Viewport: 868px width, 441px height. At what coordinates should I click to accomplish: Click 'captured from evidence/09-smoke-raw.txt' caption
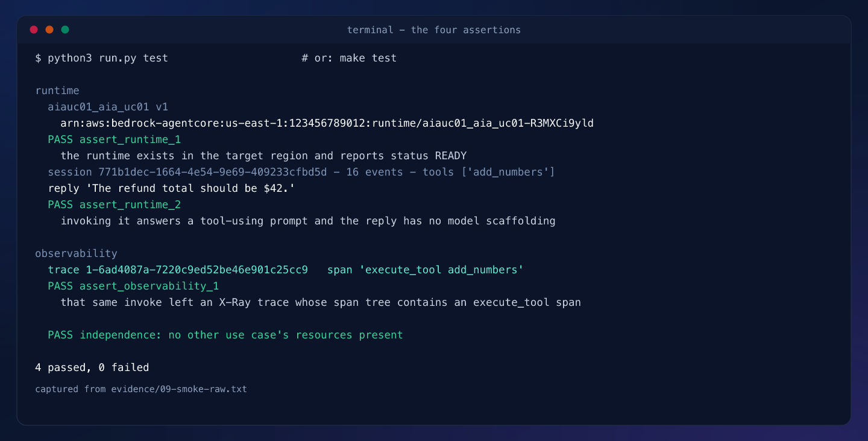141,389
